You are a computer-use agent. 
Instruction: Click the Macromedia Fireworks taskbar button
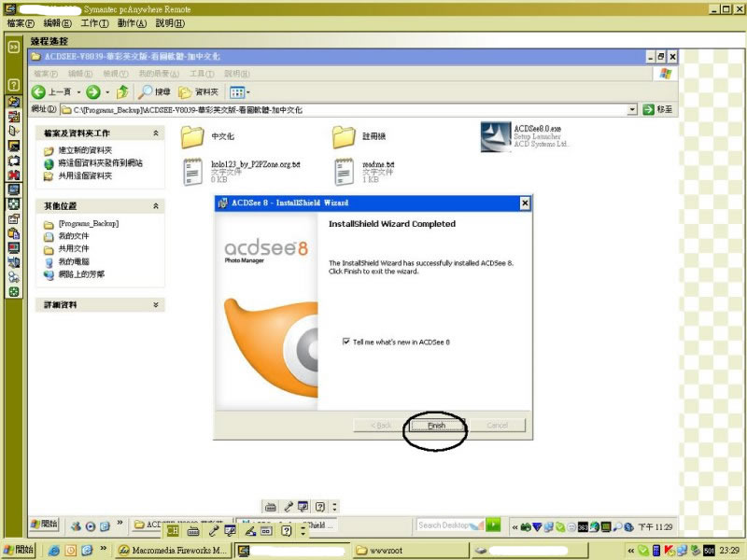[x=174, y=551]
